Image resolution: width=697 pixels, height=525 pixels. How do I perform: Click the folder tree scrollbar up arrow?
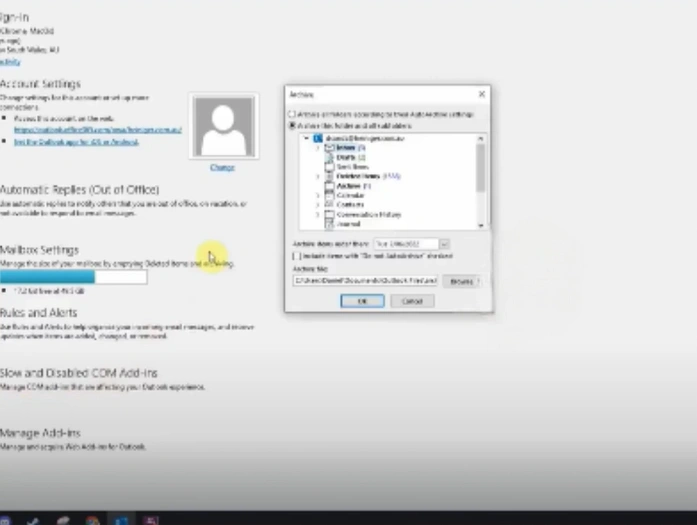(481, 139)
